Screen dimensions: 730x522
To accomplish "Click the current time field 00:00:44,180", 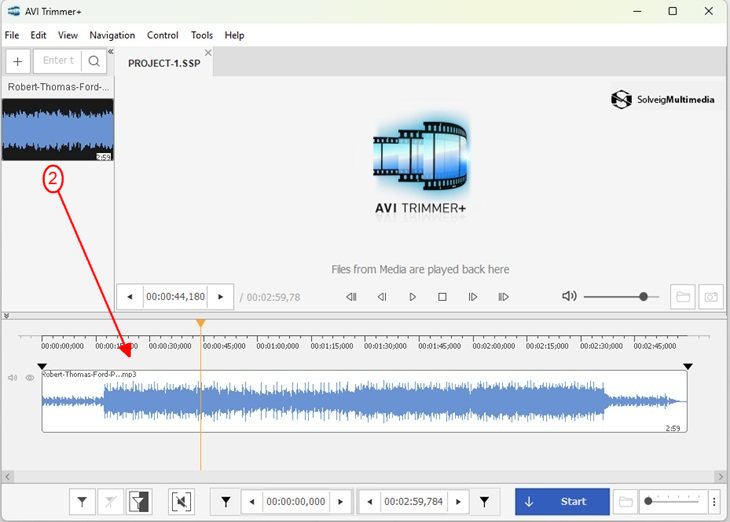I will [176, 297].
